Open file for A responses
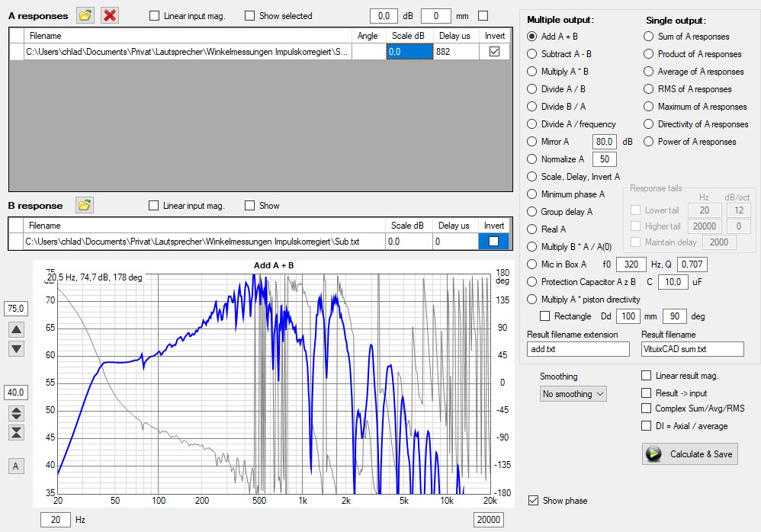This screenshot has width=761, height=532. coord(85,15)
